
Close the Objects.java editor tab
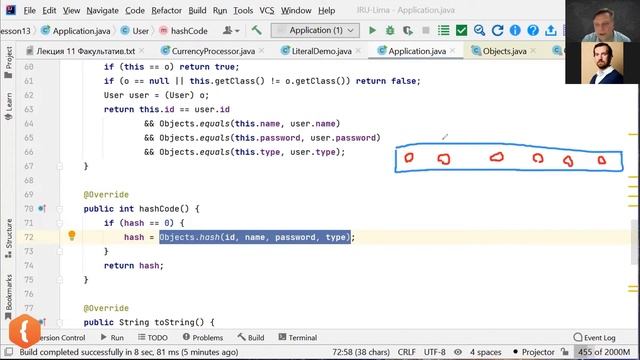(x=533, y=51)
